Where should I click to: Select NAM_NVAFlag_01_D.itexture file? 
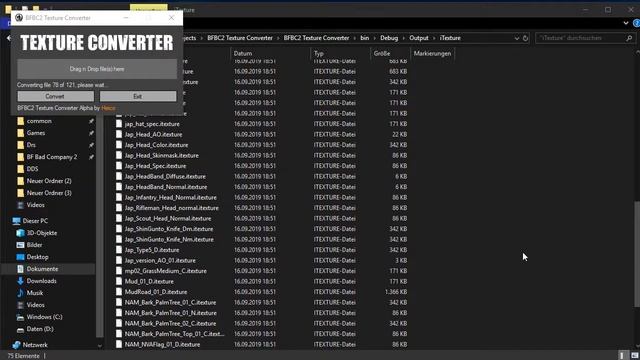(162, 345)
